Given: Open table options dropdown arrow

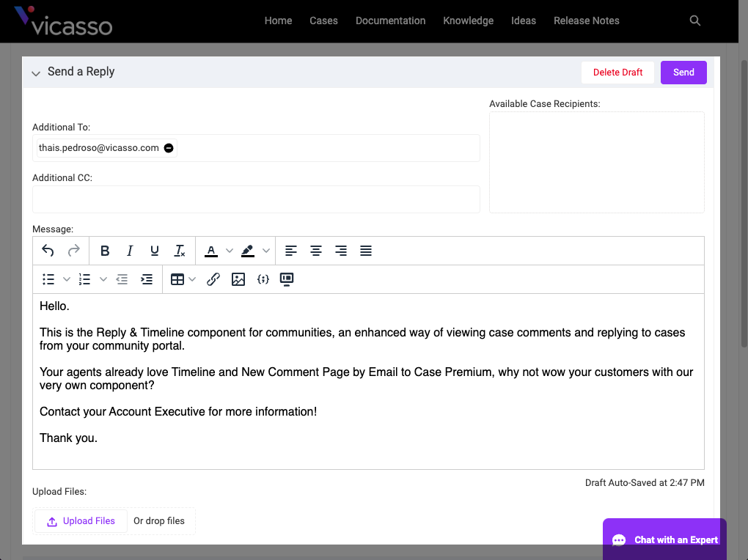Looking at the screenshot, I should (192, 279).
